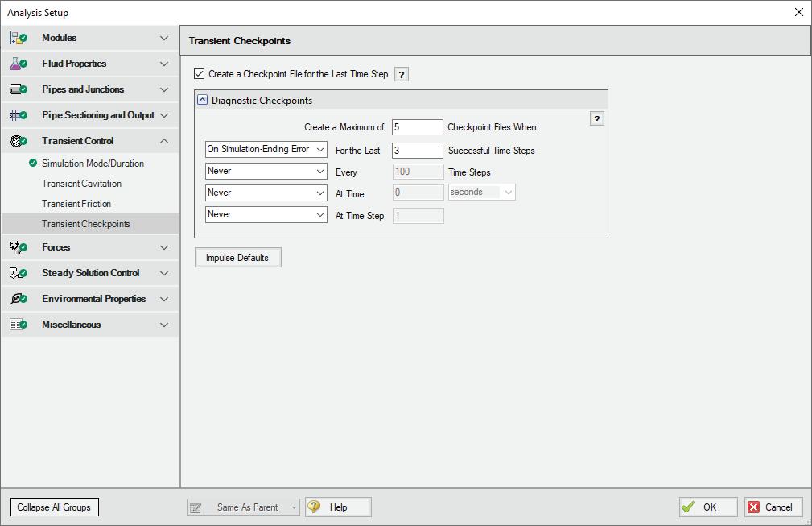Image resolution: width=812 pixels, height=526 pixels.
Task: Open the seconds units dropdown
Action: click(x=481, y=193)
